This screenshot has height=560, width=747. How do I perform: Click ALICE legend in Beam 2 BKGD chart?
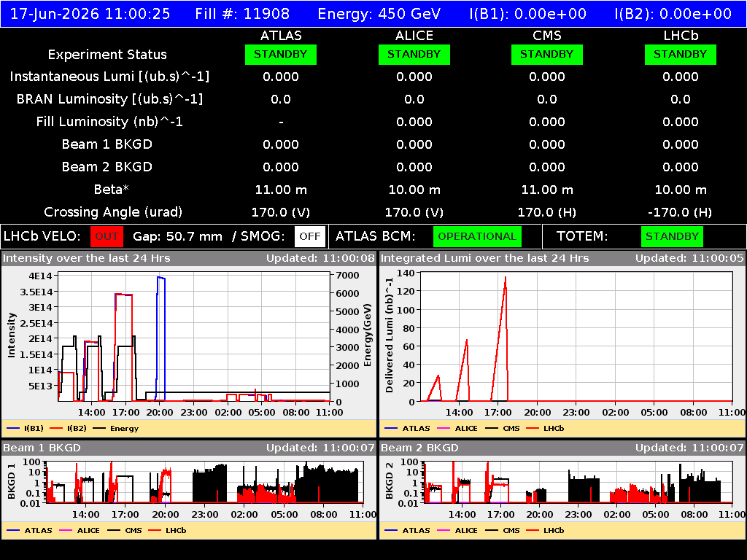pos(457,530)
